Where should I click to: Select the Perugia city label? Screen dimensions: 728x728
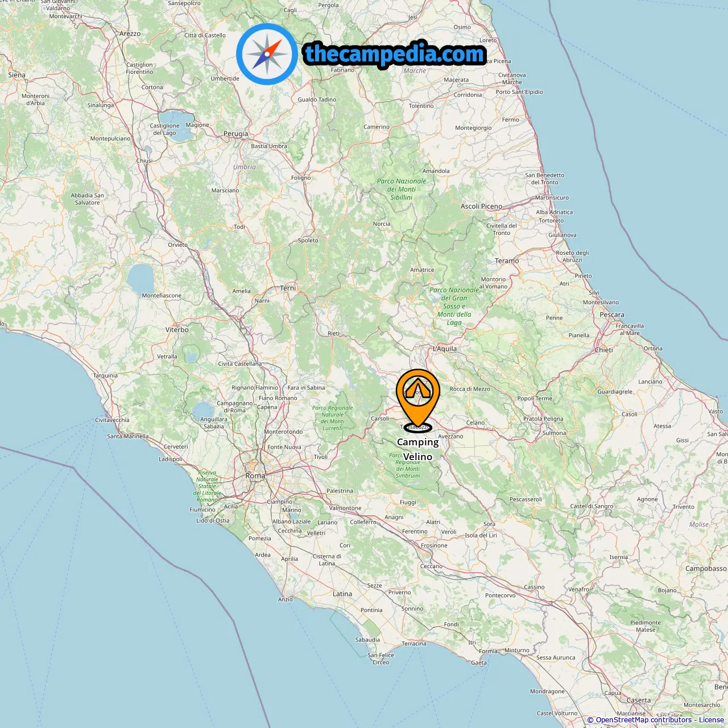point(235,134)
